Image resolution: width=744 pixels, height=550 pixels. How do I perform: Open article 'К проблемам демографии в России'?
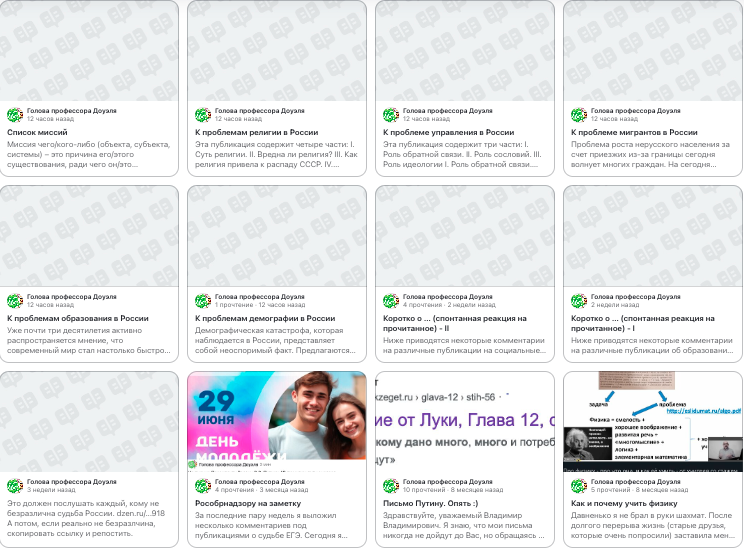tap(265, 318)
